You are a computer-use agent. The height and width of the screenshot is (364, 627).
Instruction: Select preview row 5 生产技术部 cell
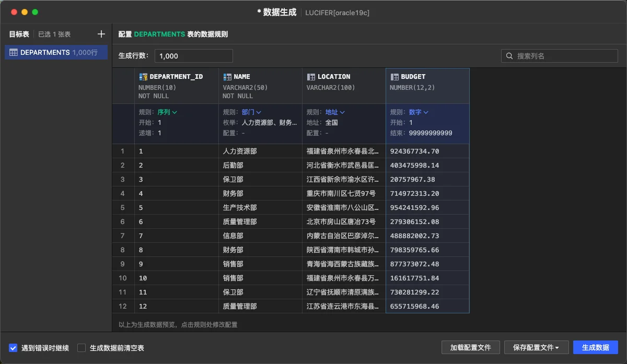tap(260, 207)
